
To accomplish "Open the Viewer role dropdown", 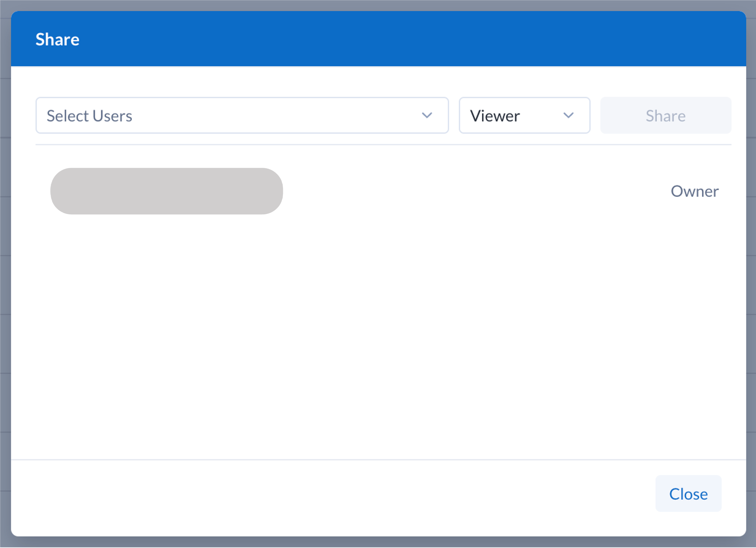I will [x=524, y=115].
